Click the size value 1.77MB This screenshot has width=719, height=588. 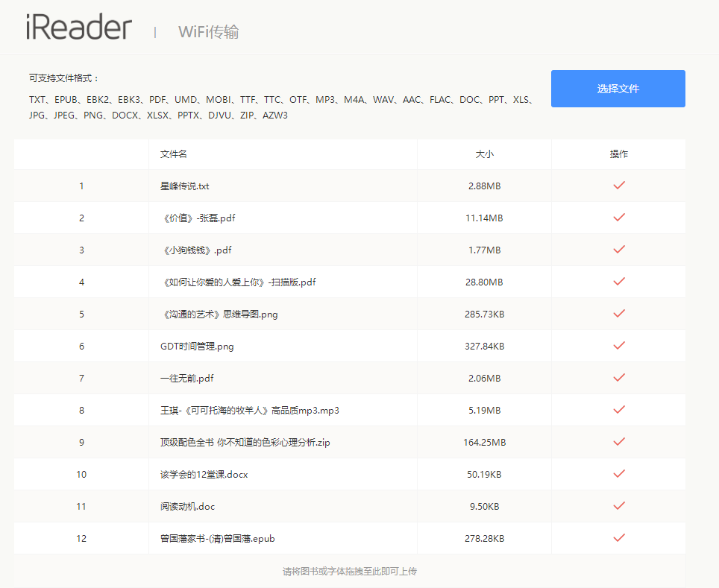pyautogui.click(x=484, y=250)
